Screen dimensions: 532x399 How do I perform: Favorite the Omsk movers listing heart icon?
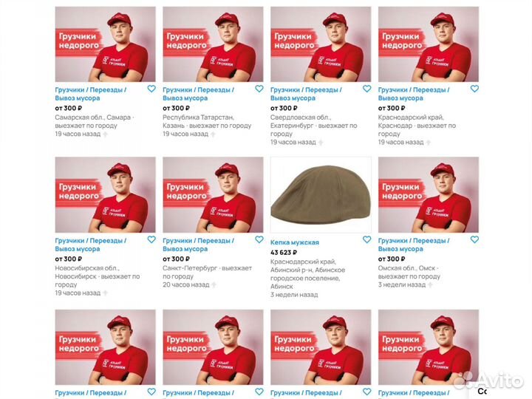click(474, 239)
